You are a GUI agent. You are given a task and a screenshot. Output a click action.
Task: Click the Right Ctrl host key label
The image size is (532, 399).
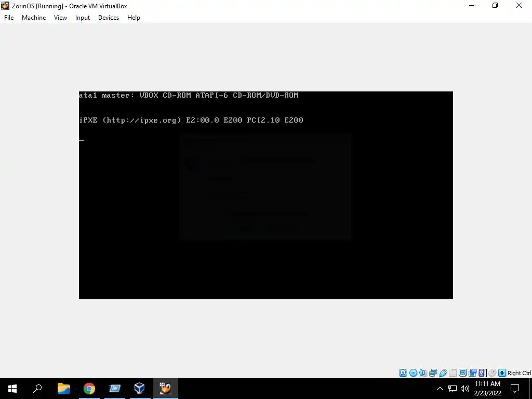point(519,373)
